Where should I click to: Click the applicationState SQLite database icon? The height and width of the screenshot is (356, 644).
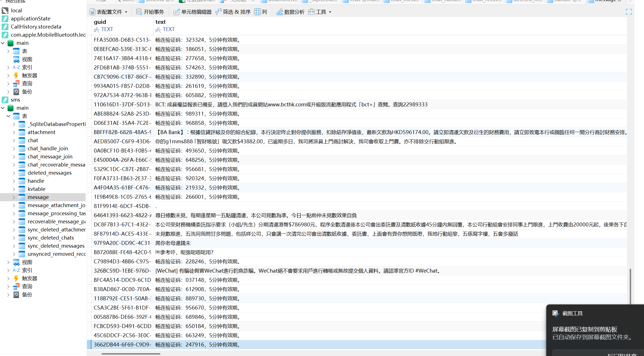pyautogui.click(x=5, y=18)
